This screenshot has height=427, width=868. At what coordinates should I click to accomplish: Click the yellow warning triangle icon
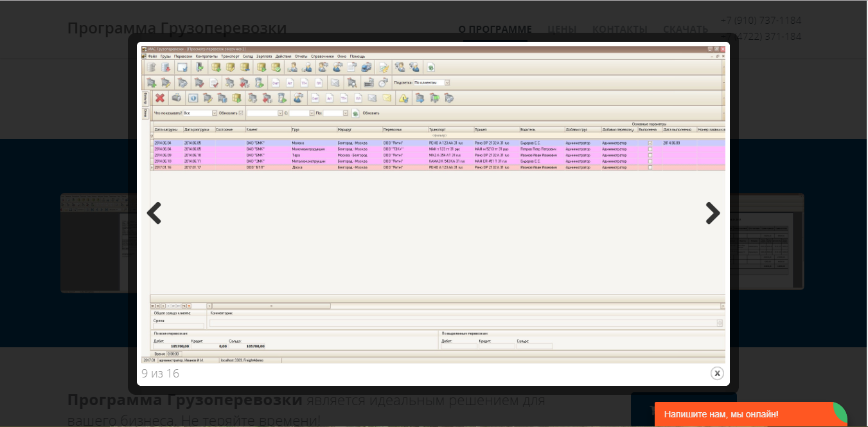(x=403, y=98)
